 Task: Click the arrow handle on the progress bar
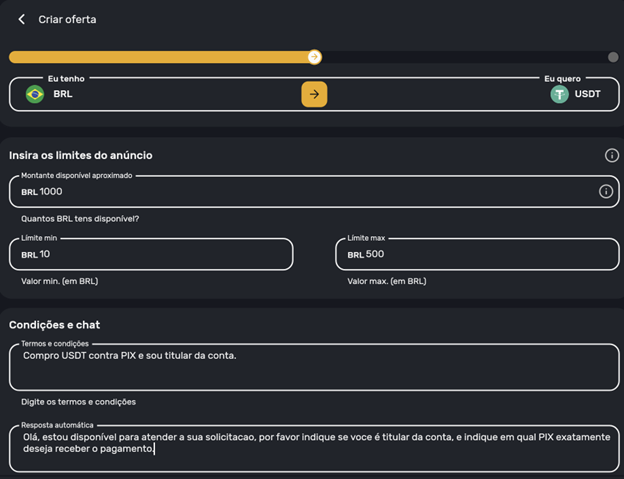point(315,57)
